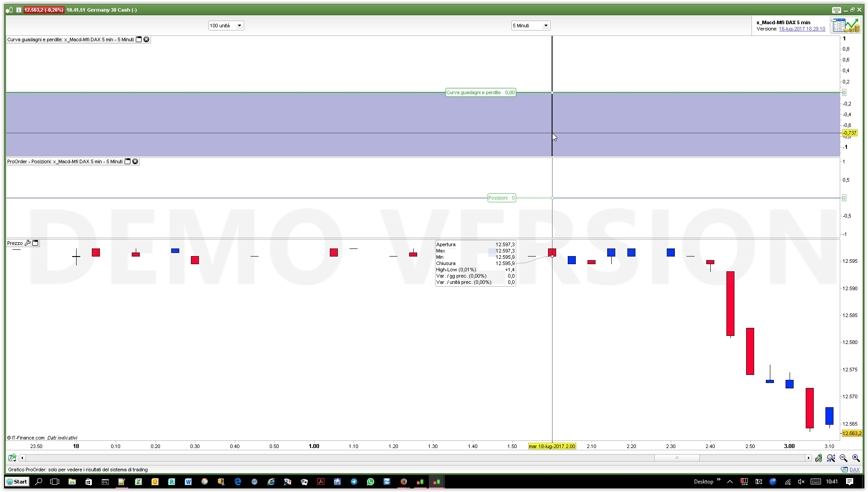Screen dimensions: 868x492
Task: Click the DAX link at bottom right
Action: point(854,470)
